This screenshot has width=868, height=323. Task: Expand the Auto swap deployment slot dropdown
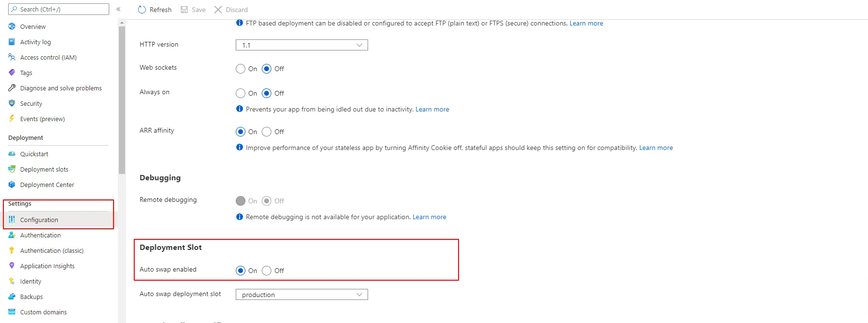(x=302, y=295)
